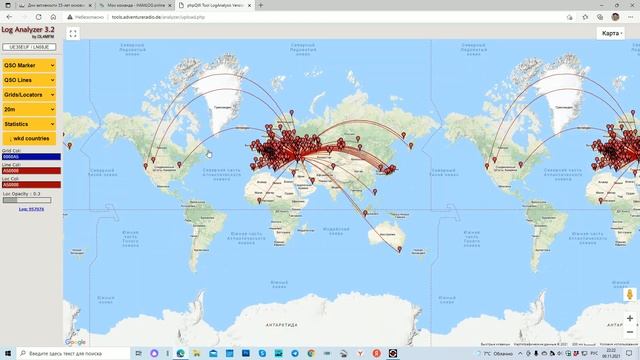The height and width of the screenshot is (360, 640).
Task: Reload the page with the refresh icon
Action: click(38, 17)
